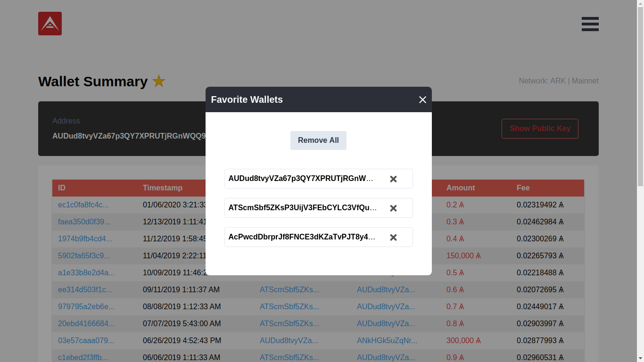Open transaction 1974b9fb4cd4...
644x362 pixels.
pos(85,239)
